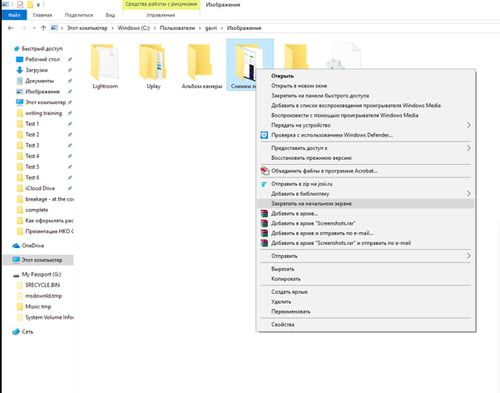500x393 pixels.
Task: Select the Uplay folder icon
Action: 153,62
